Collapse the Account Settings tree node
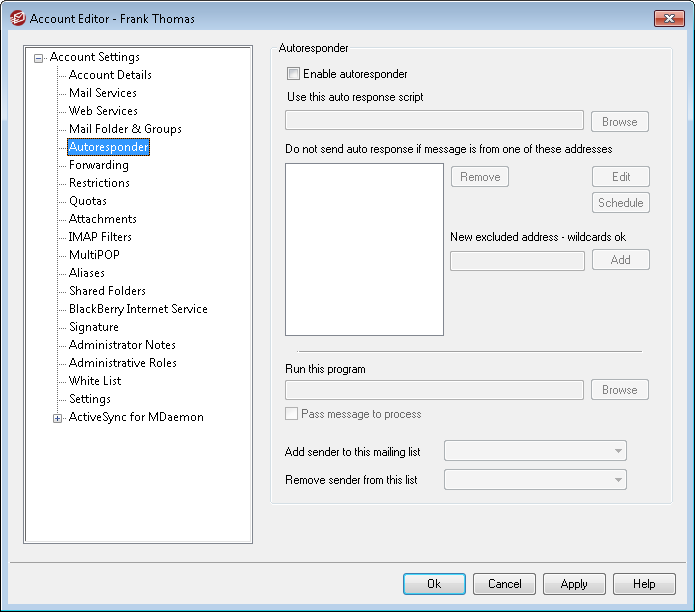This screenshot has width=695, height=612. (39, 58)
